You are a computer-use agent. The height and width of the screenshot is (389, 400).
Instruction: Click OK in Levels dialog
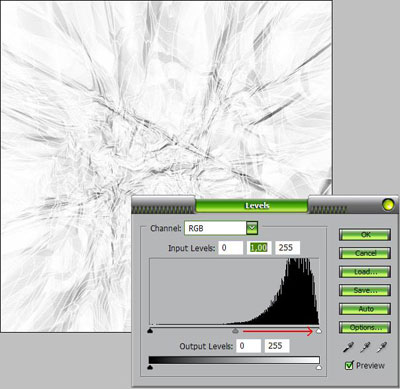click(365, 235)
